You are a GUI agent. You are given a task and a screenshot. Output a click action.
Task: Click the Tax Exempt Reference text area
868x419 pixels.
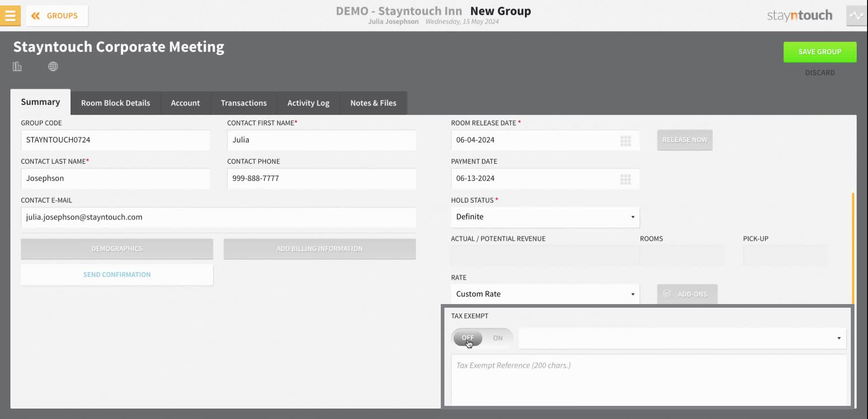[x=649, y=380]
